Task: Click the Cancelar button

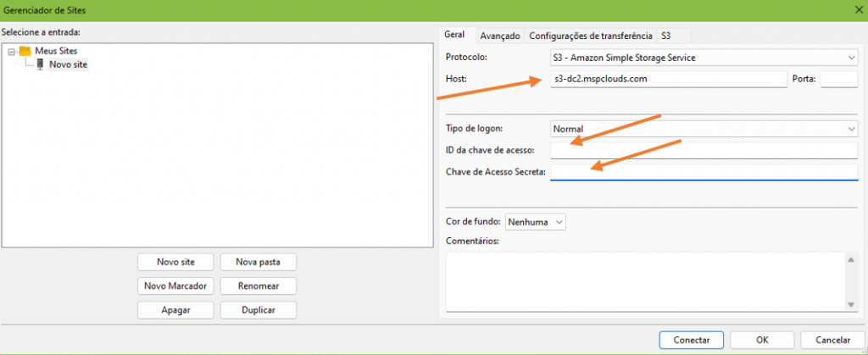Action: tap(833, 340)
